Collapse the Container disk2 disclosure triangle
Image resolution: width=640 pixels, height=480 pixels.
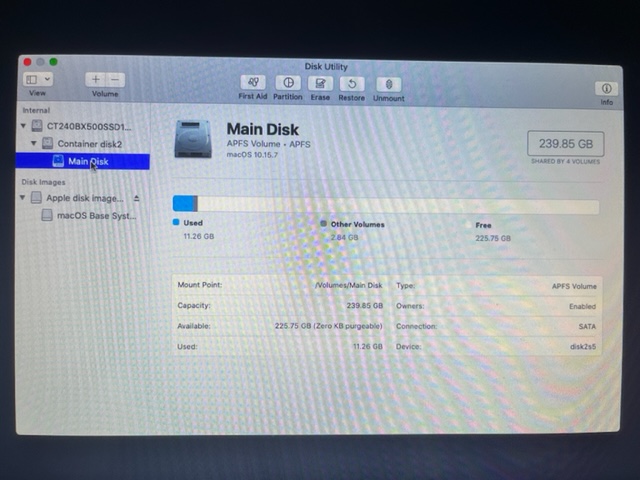click(34, 143)
